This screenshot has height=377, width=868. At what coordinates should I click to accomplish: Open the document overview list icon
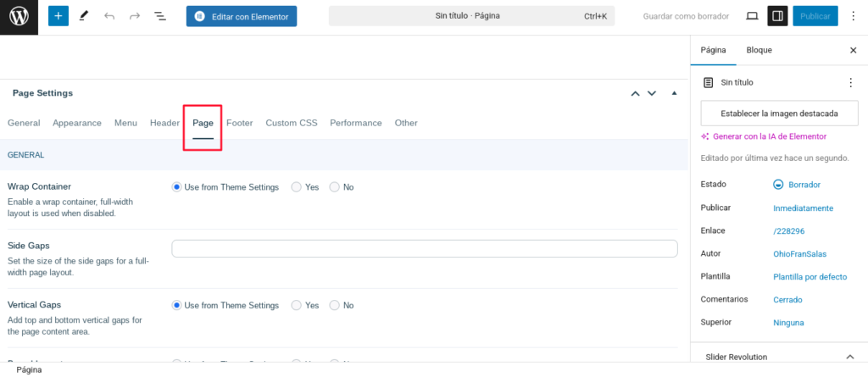[160, 16]
